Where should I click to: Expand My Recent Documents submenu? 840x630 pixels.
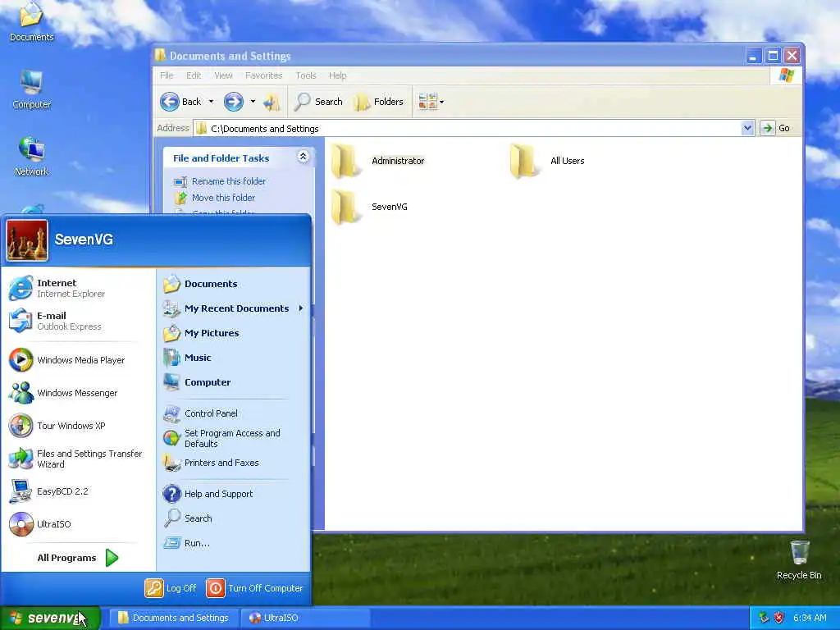pyautogui.click(x=234, y=308)
